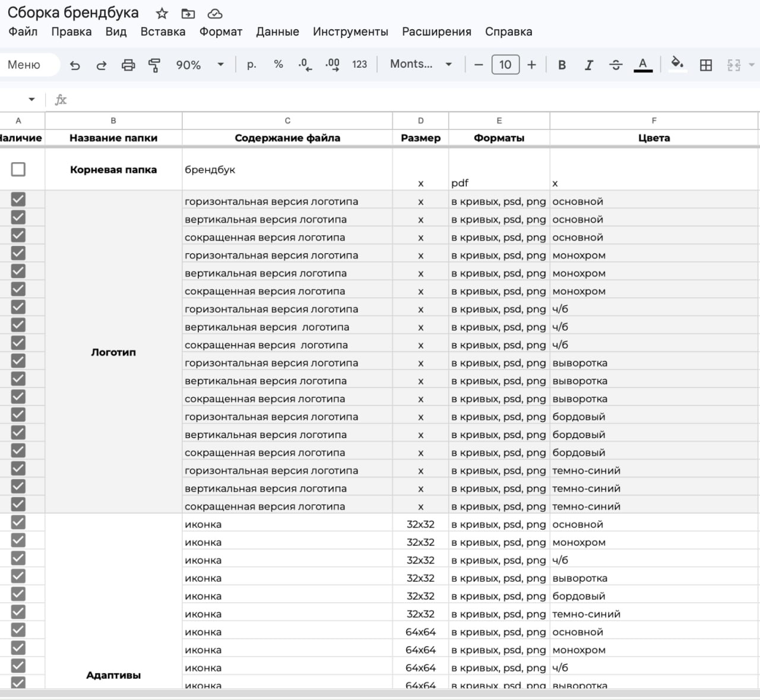Click the undo arrow icon
This screenshot has height=700, width=760.
(x=75, y=65)
